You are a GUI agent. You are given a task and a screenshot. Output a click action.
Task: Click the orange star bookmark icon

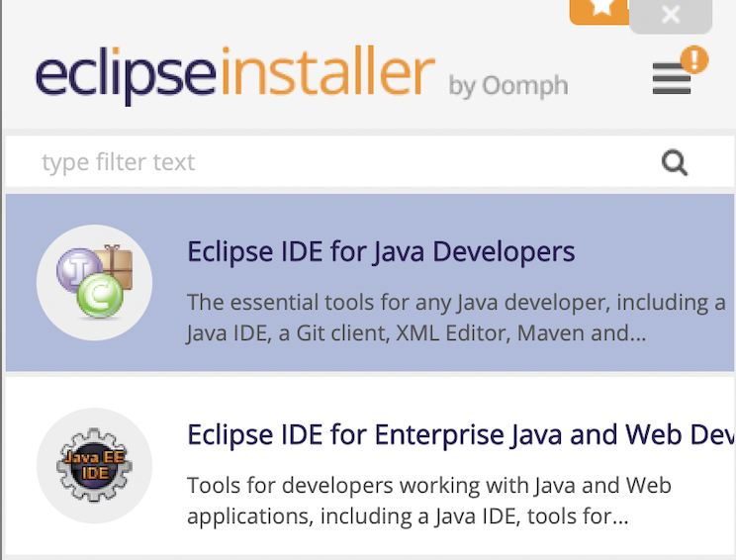point(599,11)
